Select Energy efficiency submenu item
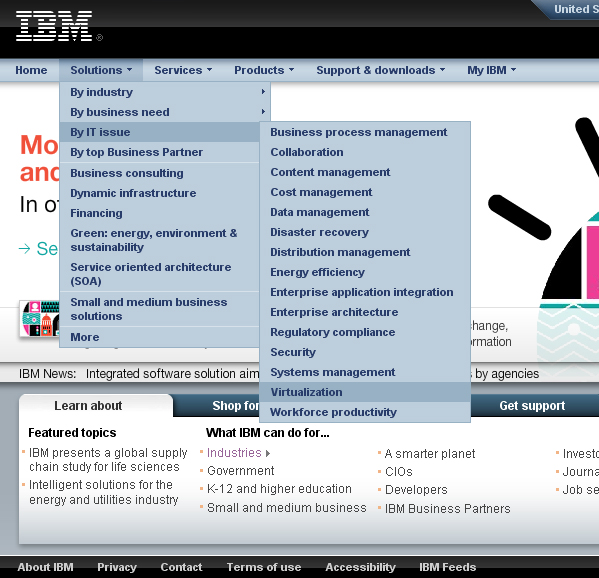 [x=365, y=272]
